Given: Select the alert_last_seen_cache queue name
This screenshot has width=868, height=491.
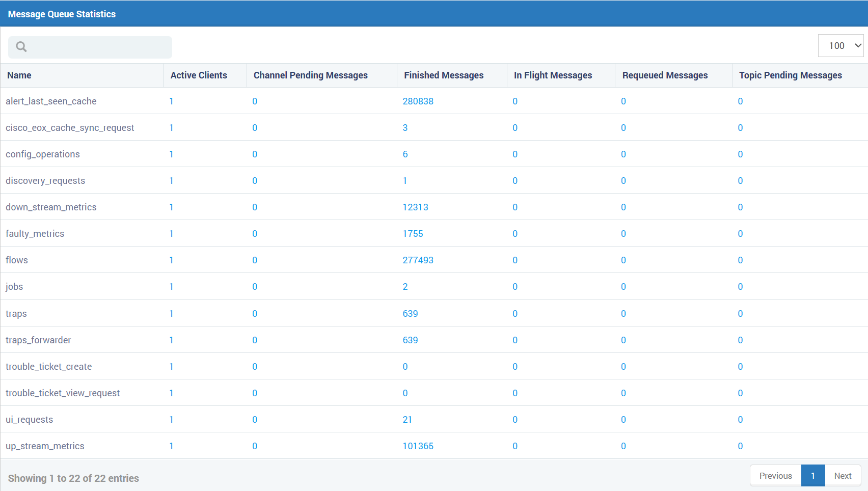Looking at the screenshot, I should (51, 101).
